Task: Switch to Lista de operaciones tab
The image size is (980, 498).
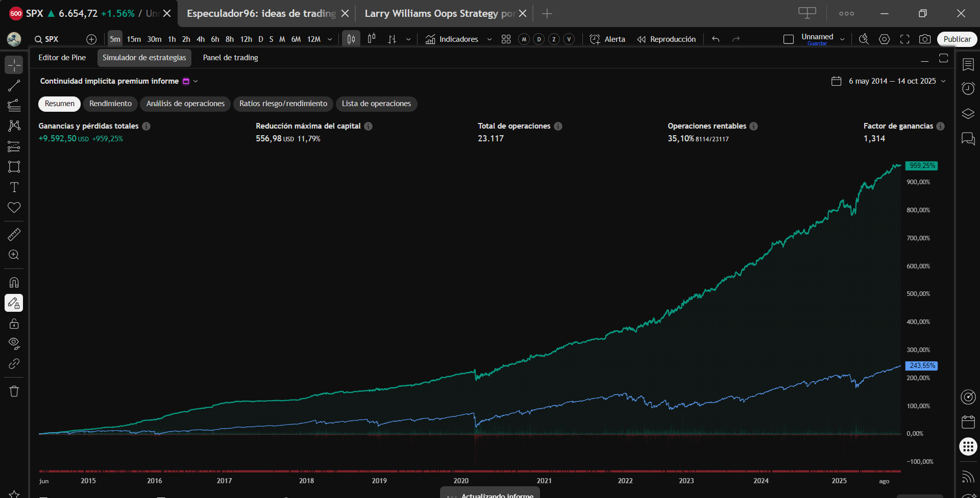Action: [x=376, y=104]
